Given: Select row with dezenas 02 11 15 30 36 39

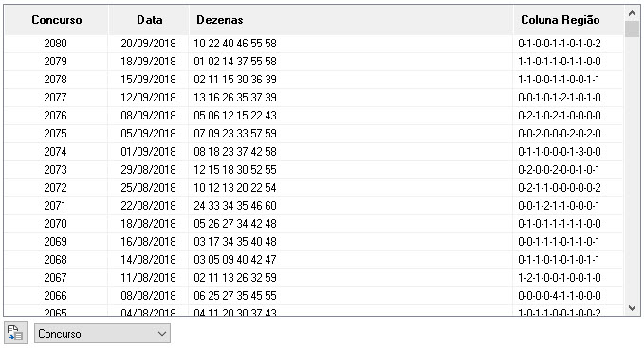Looking at the screenshot, I should point(313,80).
